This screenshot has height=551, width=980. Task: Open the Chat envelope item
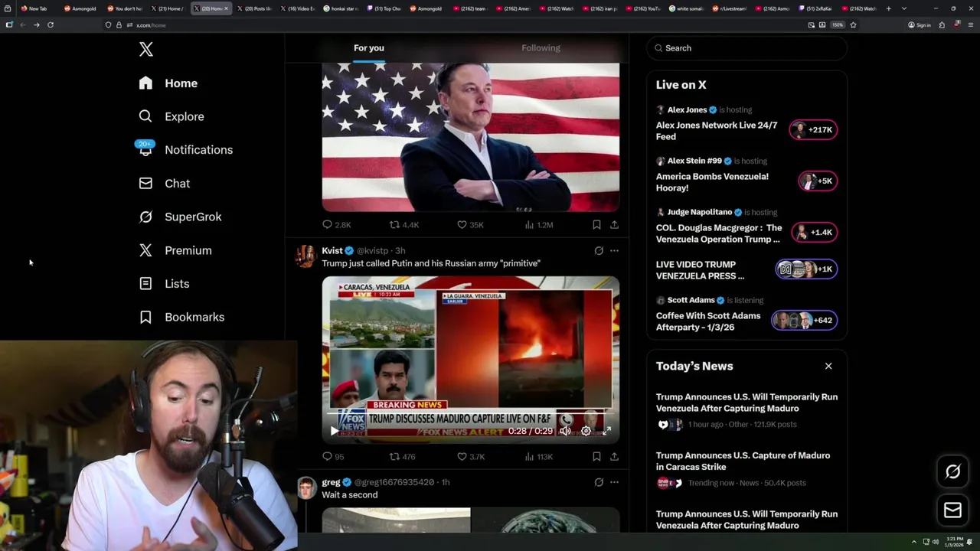(165, 184)
